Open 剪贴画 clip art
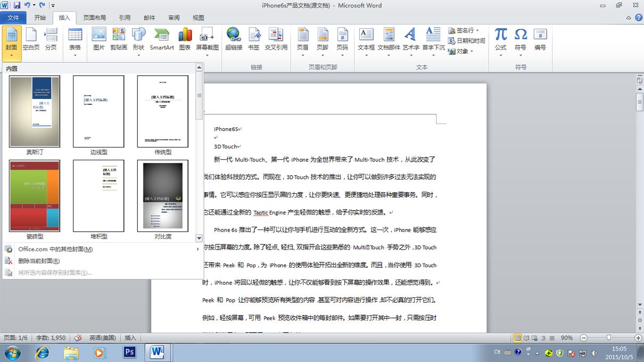This screenshot has height=362, width=644. 119,40
